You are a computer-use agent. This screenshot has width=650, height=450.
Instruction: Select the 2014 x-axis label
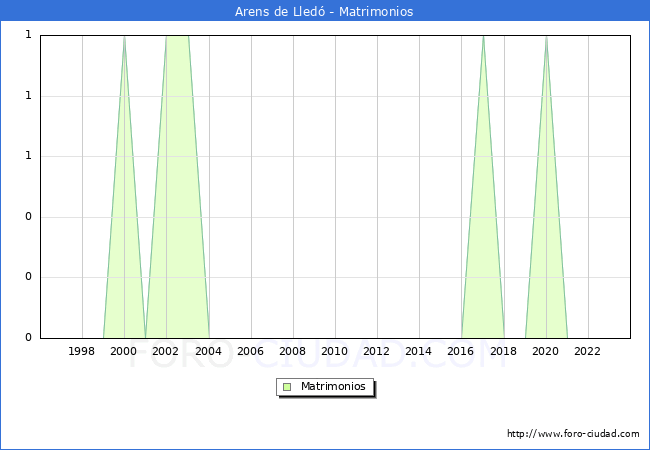418,351
